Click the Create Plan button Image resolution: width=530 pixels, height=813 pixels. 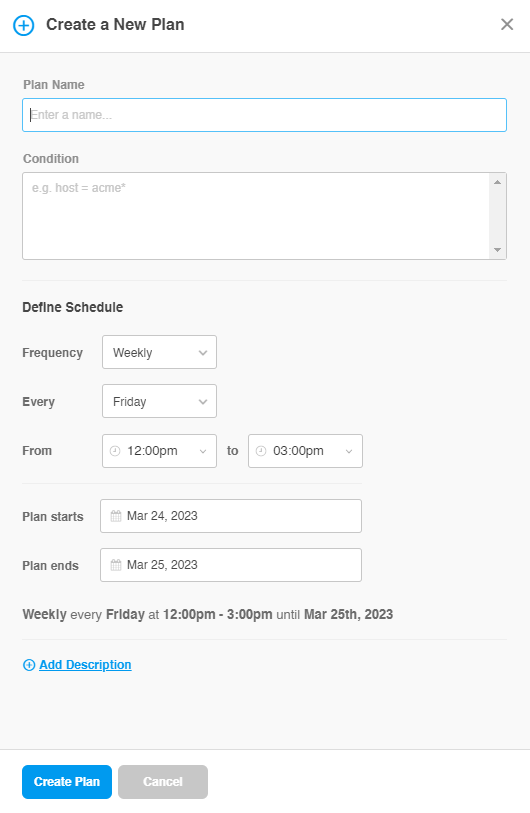click(67, 782)
